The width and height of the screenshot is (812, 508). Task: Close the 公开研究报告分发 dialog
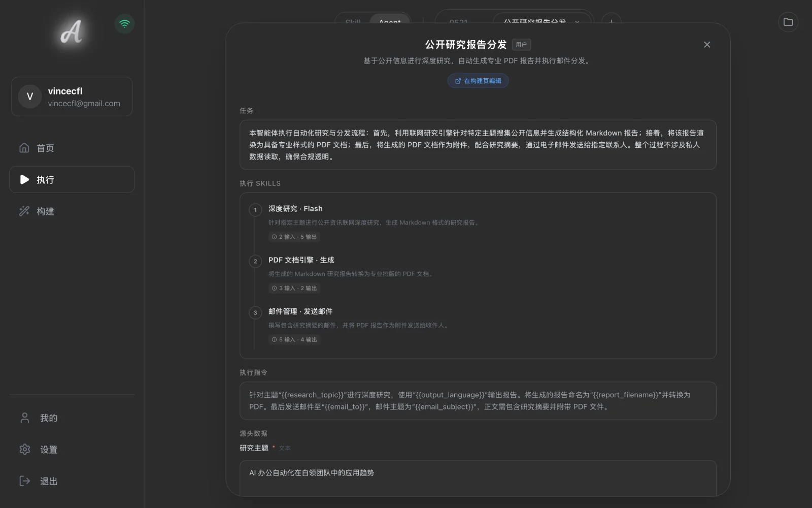[x=707, y=45]
